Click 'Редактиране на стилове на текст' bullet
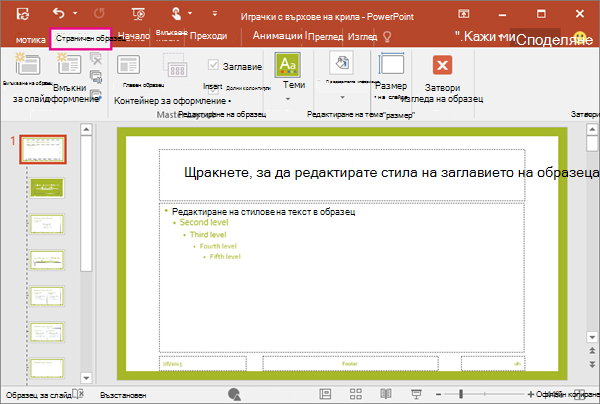The height and width of the screenshot is (404, 600). point(263,212)
